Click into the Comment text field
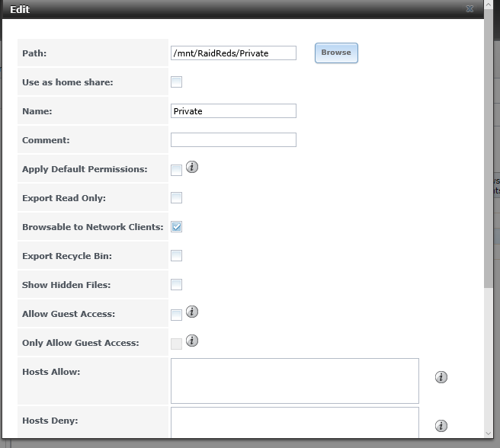This screenshot has width=500, height=448. click(x=233, y=140)
